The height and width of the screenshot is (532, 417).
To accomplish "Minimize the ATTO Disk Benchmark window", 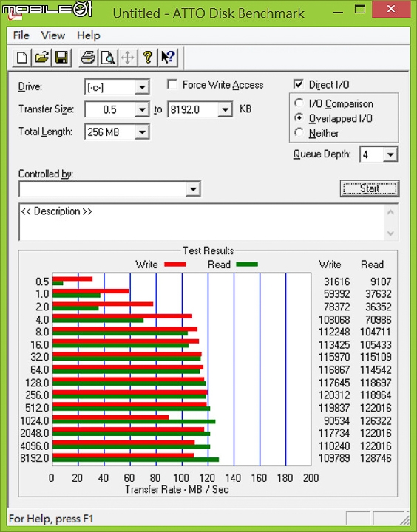I will (x=338, y=13).
